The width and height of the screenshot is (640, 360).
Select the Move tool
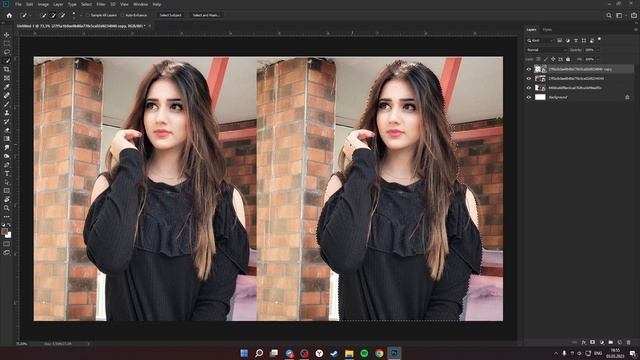tap(7, 35)
